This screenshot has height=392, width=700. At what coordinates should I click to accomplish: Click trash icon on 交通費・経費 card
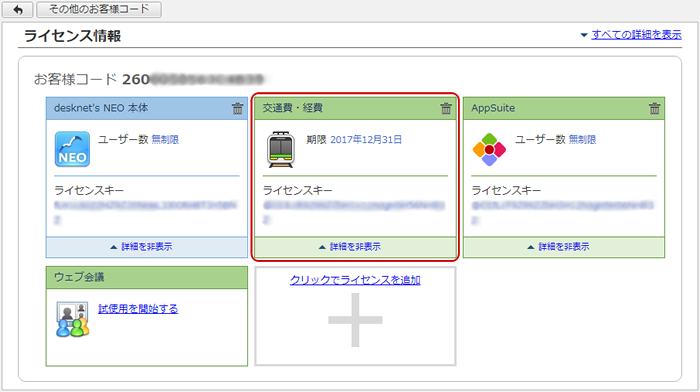(x=446, y=108)
